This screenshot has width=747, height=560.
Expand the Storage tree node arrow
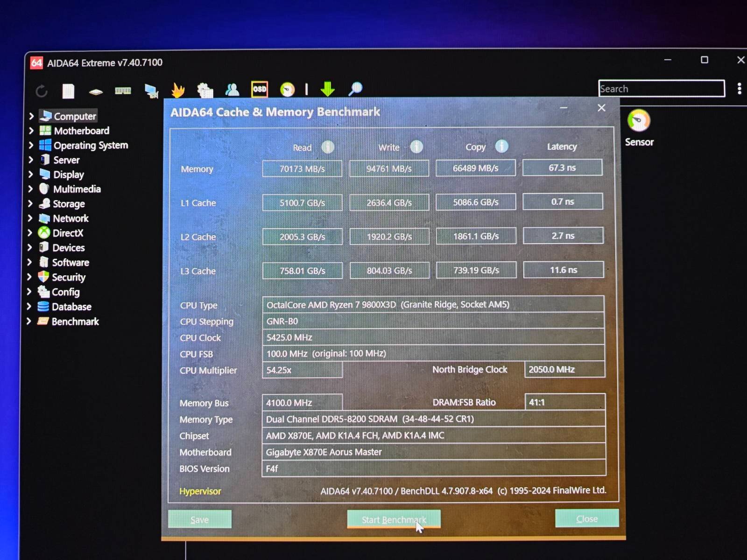(30, 203)
